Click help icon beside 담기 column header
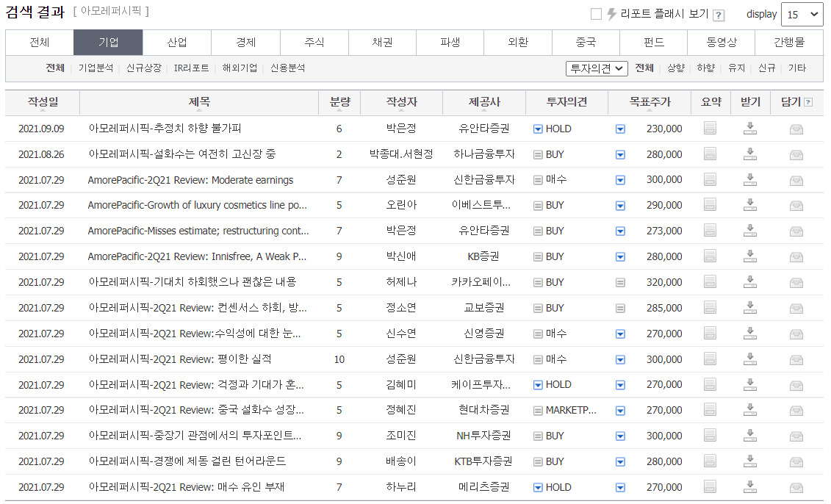This screenshot has width=831, height=504. tap(808, 102)
